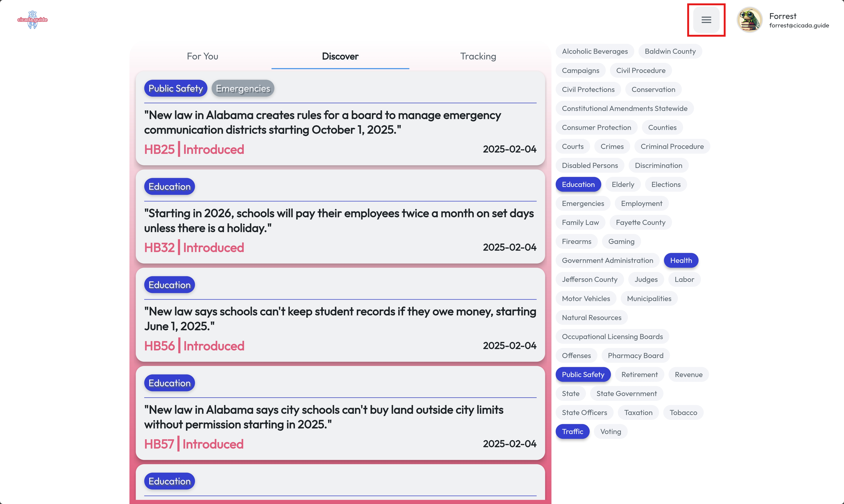Select the Discover tab
Viewport: 844px width, 504px height.
[x=340, y=56]
